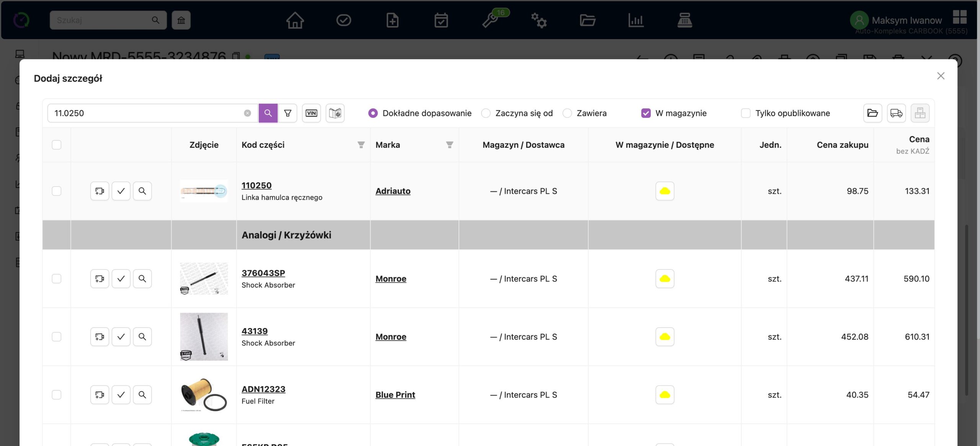980x446 pixels.
Task: Open the parts catalog book icon
Action: (335, 113)
